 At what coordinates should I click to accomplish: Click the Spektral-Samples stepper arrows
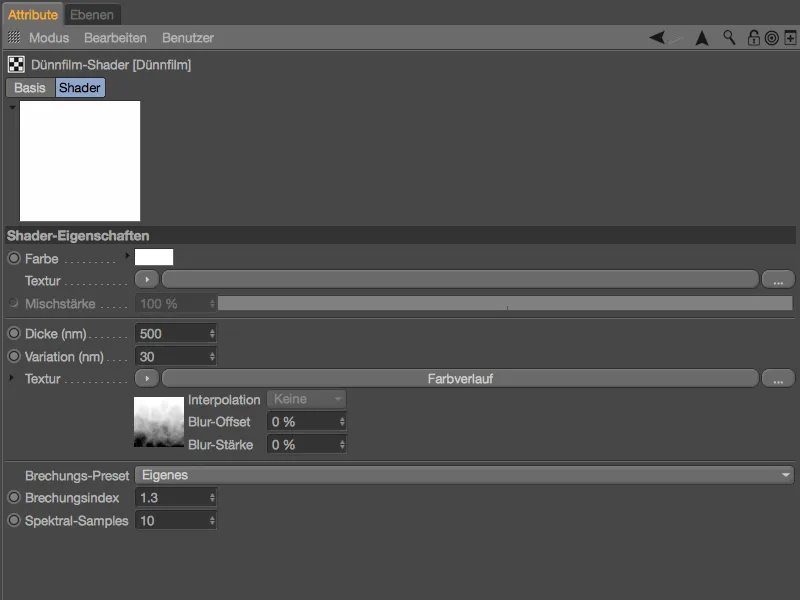(212, 521)
